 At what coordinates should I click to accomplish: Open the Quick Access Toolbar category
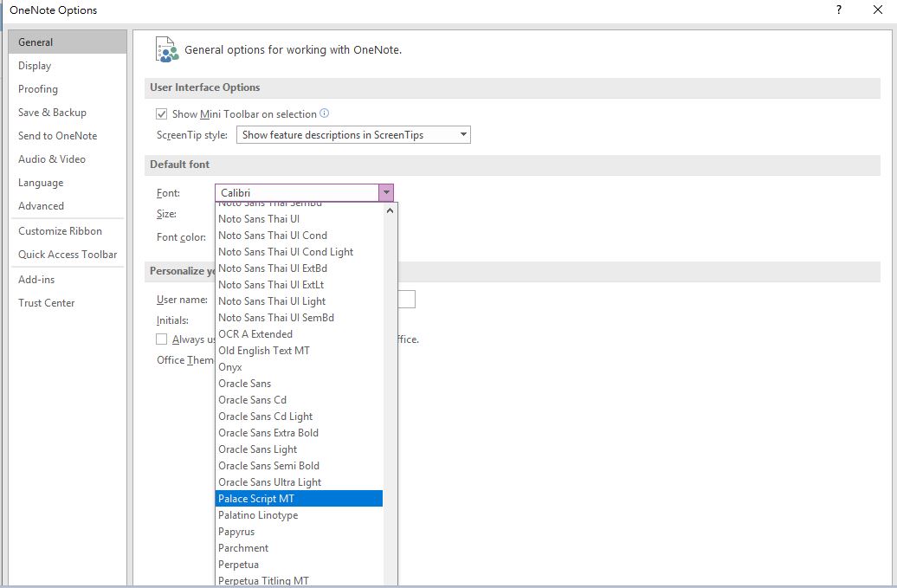pos(68,255)
